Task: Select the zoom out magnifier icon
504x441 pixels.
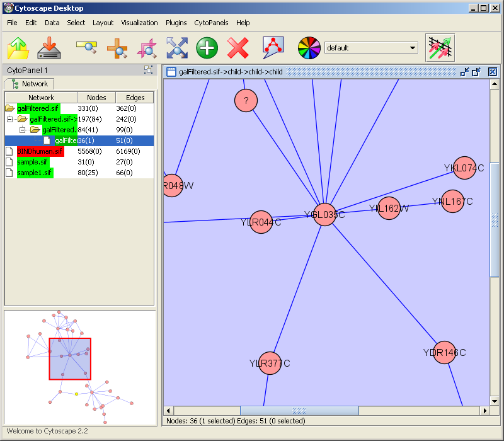Action: click(x=87, y=47)
